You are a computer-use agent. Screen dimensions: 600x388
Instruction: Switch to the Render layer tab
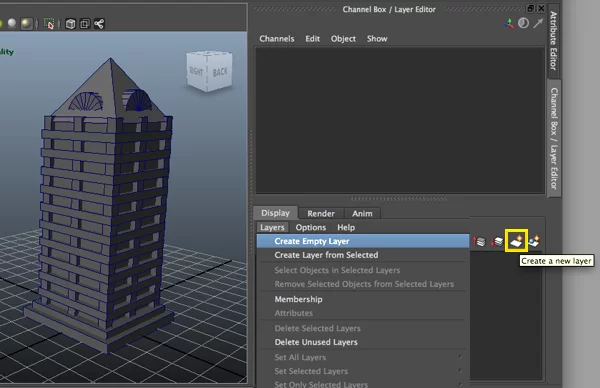click(321, 214)
